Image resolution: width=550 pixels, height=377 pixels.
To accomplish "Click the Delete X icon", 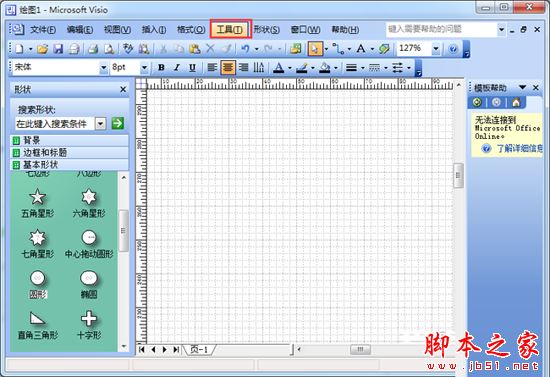I will (210, 49).
